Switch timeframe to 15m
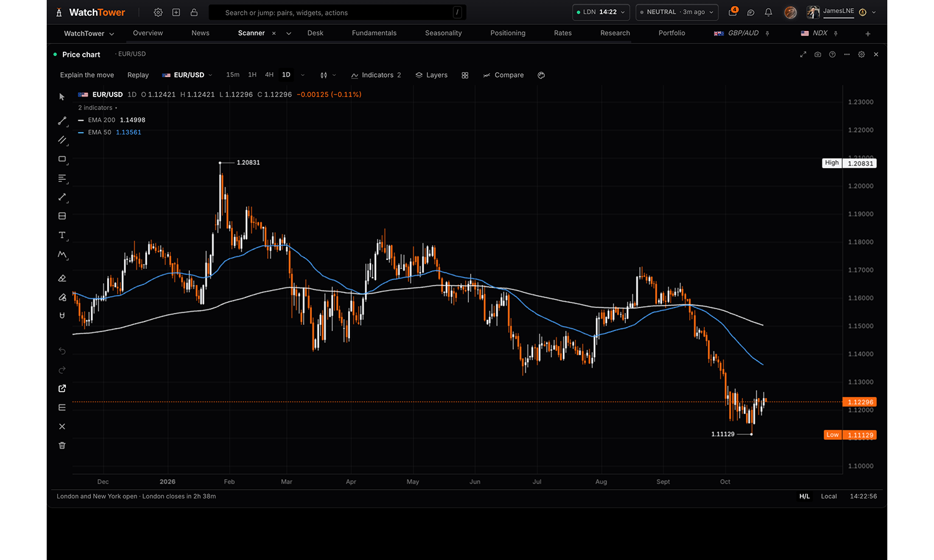Viewport: 934px width, 560px height. click(233, 75)
